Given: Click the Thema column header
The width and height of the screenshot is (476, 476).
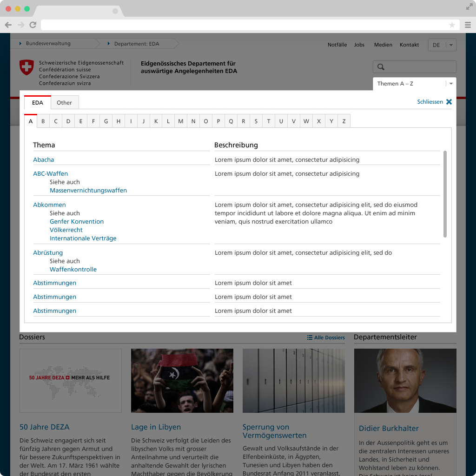Looking at the screenshot, I should tap(44, 145).
